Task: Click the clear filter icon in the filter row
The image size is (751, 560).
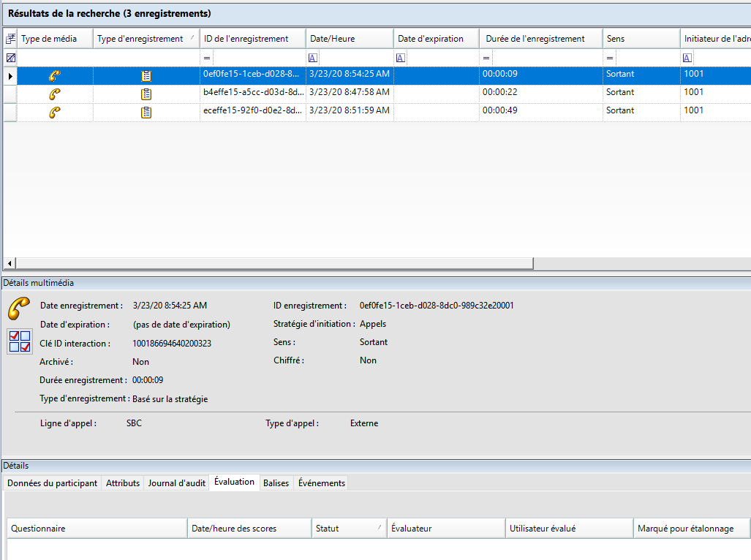Action: tap(10, 58)
